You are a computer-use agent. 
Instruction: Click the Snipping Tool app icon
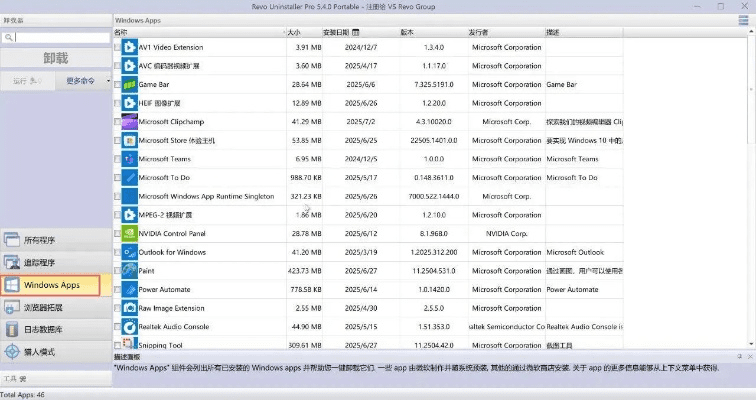point(129,344)
